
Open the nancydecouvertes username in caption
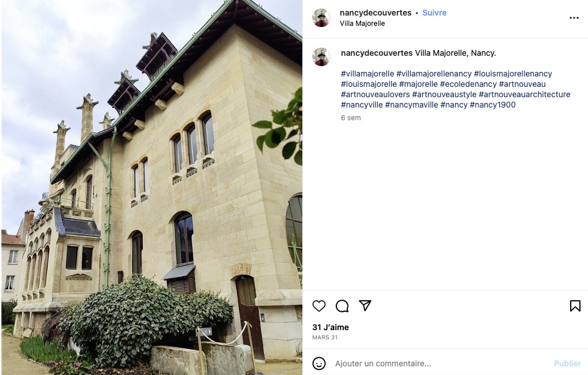coord(377,53)
